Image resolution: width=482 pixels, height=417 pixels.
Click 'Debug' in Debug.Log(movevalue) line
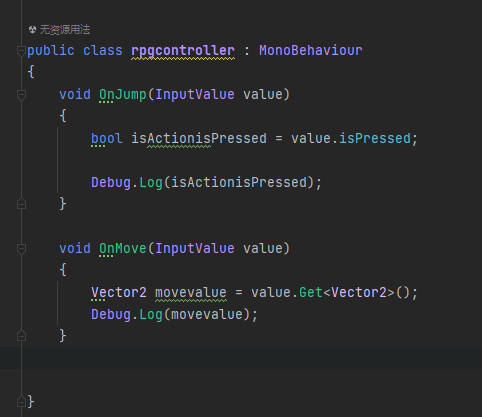click(111, 315)
